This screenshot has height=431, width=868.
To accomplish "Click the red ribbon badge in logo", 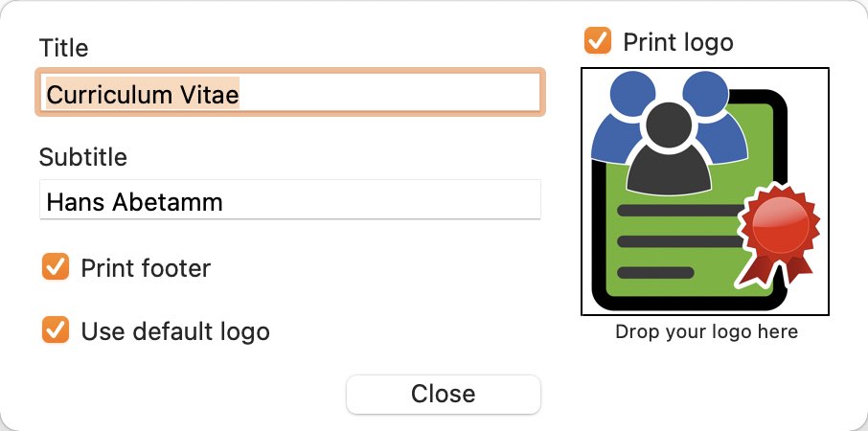I will 778,236.
